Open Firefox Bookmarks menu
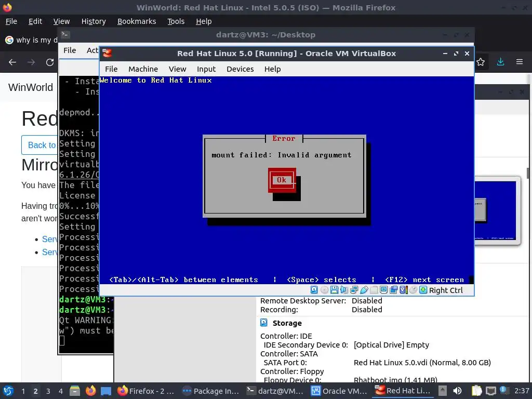Screen dimensions: 532x399 coord(137,21)
